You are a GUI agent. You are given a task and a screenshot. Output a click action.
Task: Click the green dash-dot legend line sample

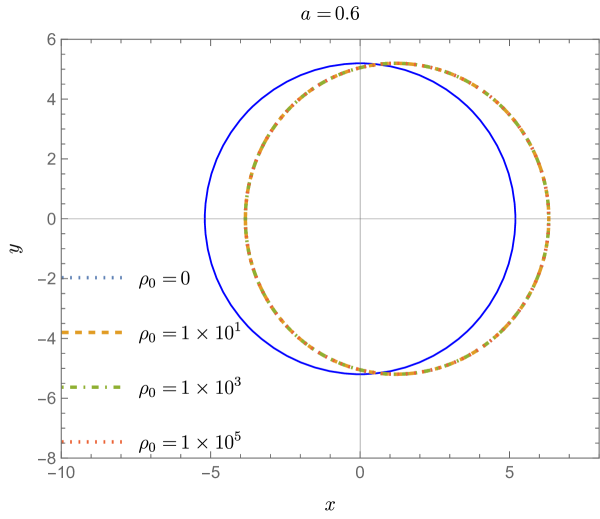coord(92,387)
